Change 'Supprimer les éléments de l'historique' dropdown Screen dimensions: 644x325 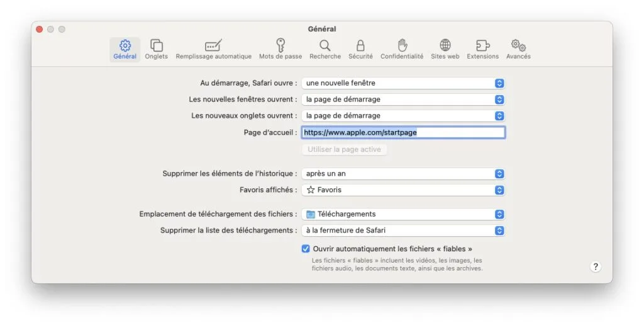click(403, 174)
